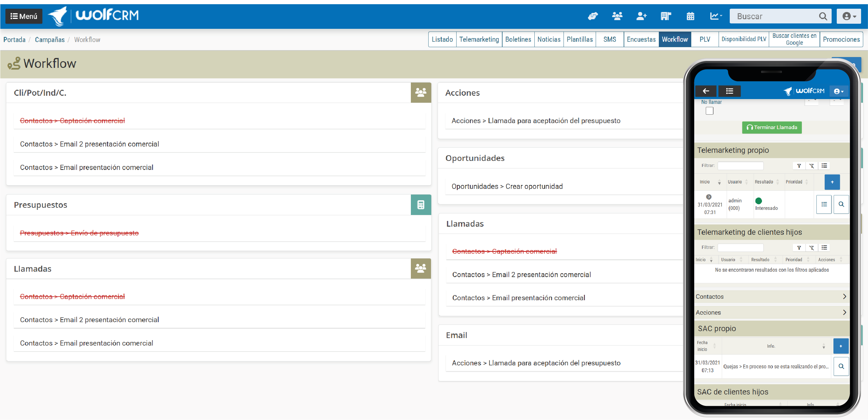Switch to the Listado tab
The image size is (868, 420).
(442, 39)
